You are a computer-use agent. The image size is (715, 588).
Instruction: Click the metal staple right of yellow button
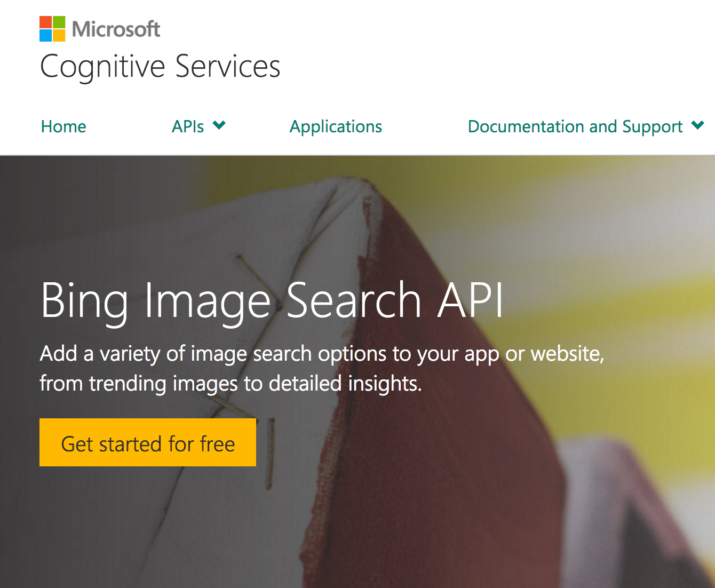tap(271, 454)
